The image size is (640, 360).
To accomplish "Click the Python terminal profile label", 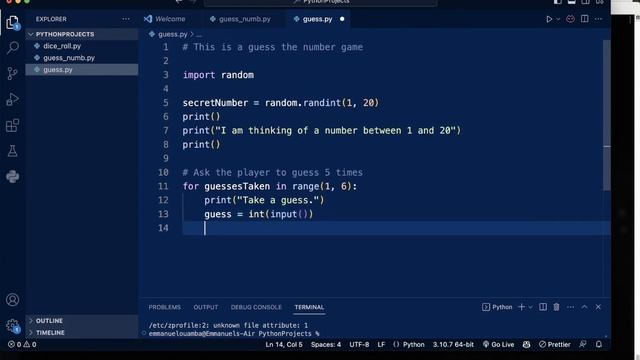I will pyautogui.click(x=497, y=307).
